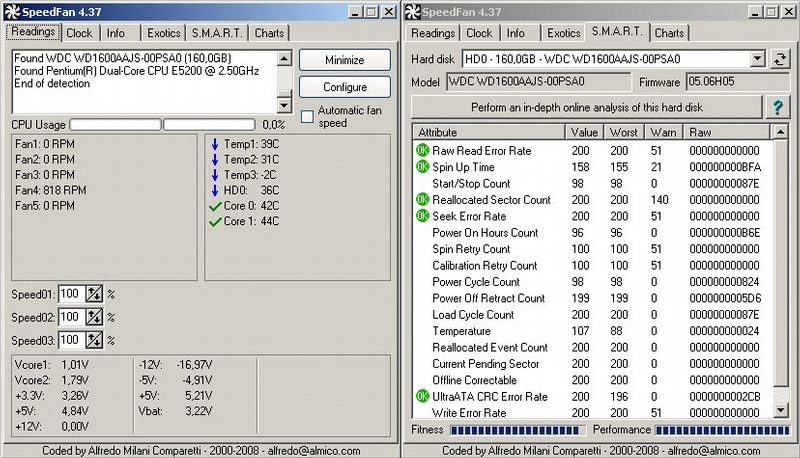This screenshot has height=458, width=800.
Task: Click the SMART table scroll down arrow
Action: pyautogui.click(x=781, y=409)
